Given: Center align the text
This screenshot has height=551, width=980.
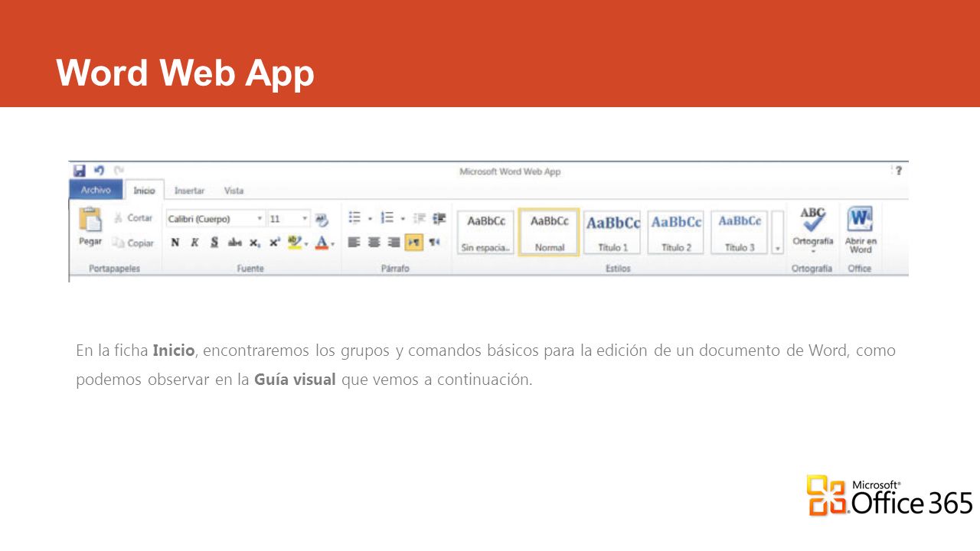Looking at the screenshot, I should pyautogui.click(x=374, y=242).
